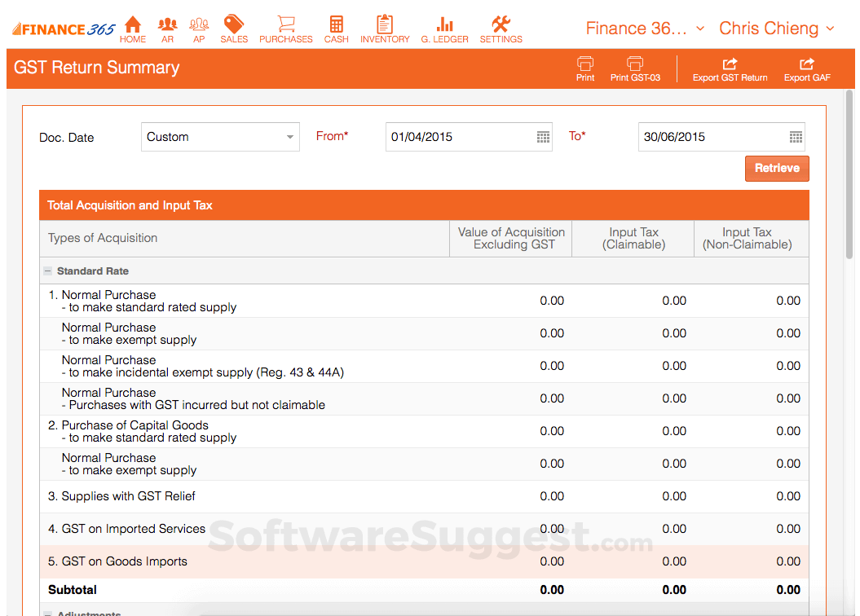Viewport: 860px width, 616px height.
Task: Open the Settings tools icon
Action: [x=501, y=29]
